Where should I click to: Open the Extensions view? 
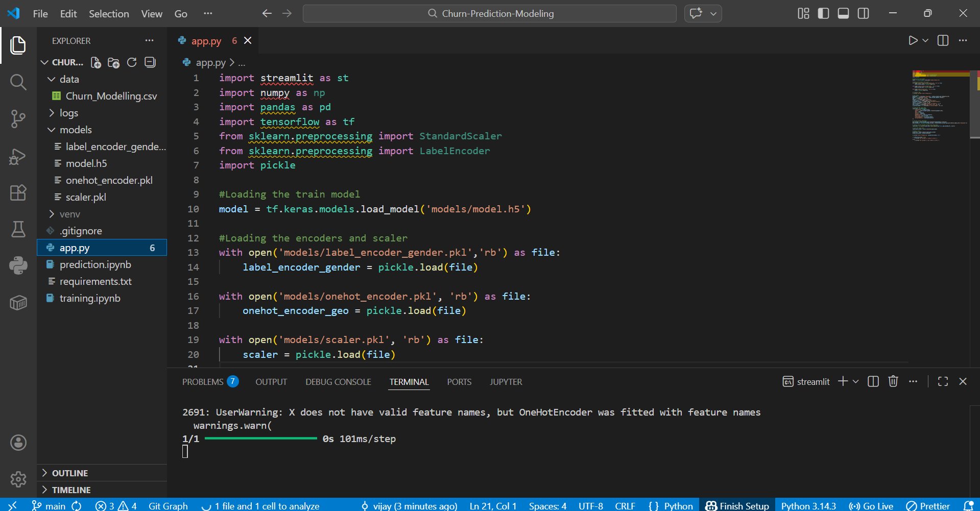18,193
